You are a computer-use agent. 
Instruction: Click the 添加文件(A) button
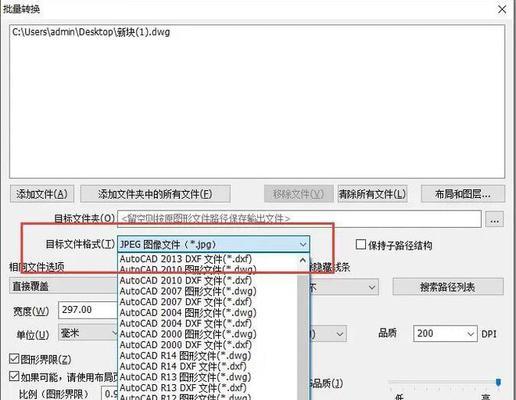coord(42,194)
